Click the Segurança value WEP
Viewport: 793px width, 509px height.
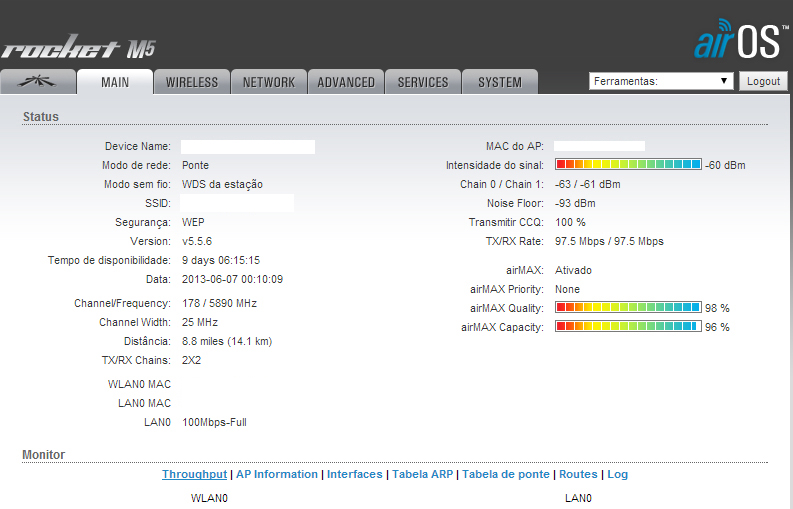[x=193, y=222]
